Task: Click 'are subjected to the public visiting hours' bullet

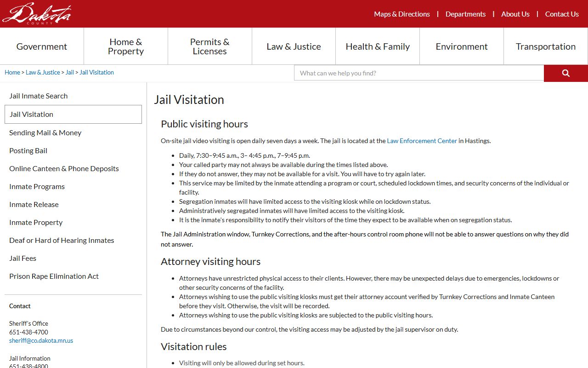Action: tap(306, 315)
